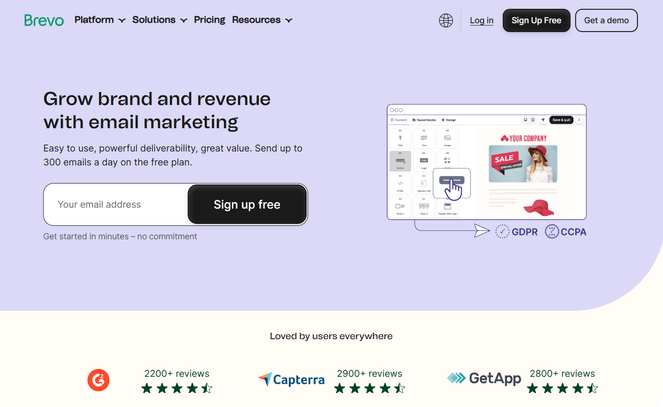Click the Your email address field
This screenshot has width=663, height=407.
[116, 204]
